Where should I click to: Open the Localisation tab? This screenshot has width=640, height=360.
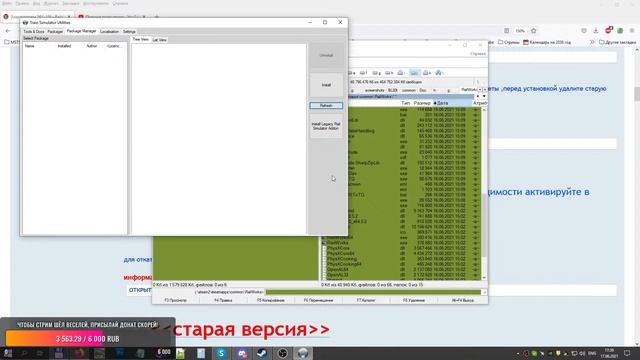coord(109,31)
